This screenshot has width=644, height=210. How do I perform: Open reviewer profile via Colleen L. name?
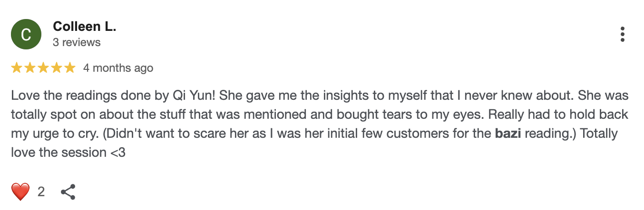(x=84, y=27)
